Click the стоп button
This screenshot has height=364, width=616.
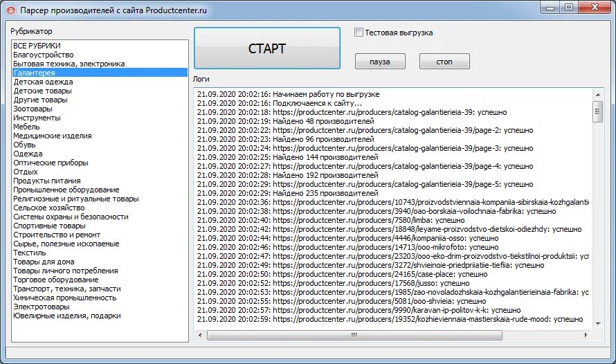tap(444, 62)
